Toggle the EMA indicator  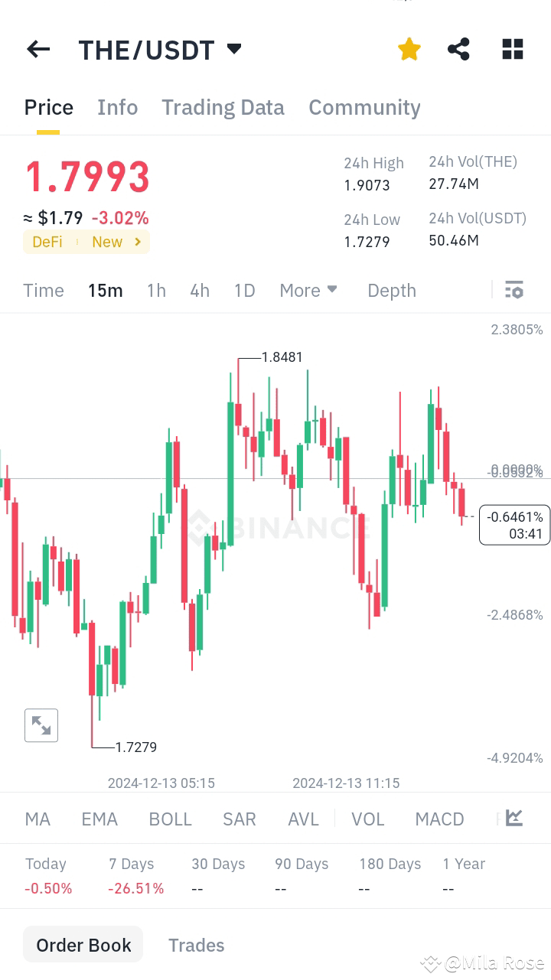point(99,819)
